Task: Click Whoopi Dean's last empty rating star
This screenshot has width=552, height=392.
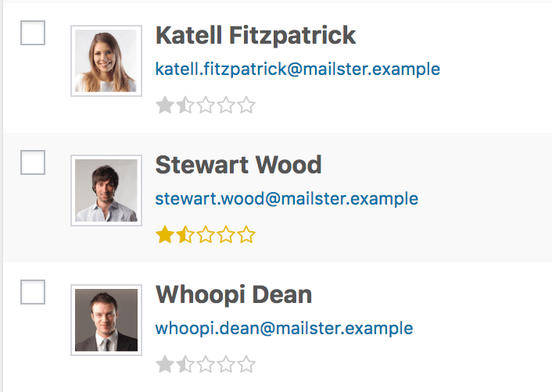Action: point(247,365)
